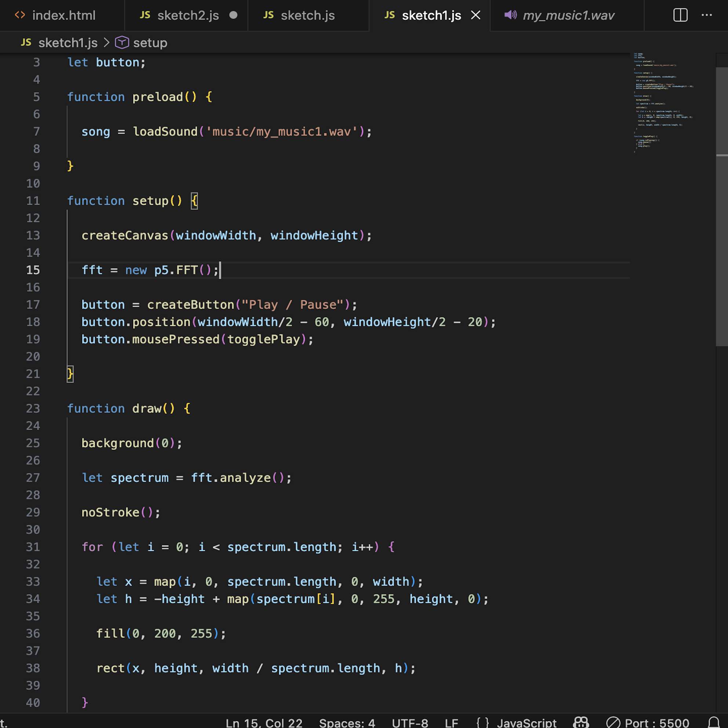Open the Copilot status icon

[580, 722]
